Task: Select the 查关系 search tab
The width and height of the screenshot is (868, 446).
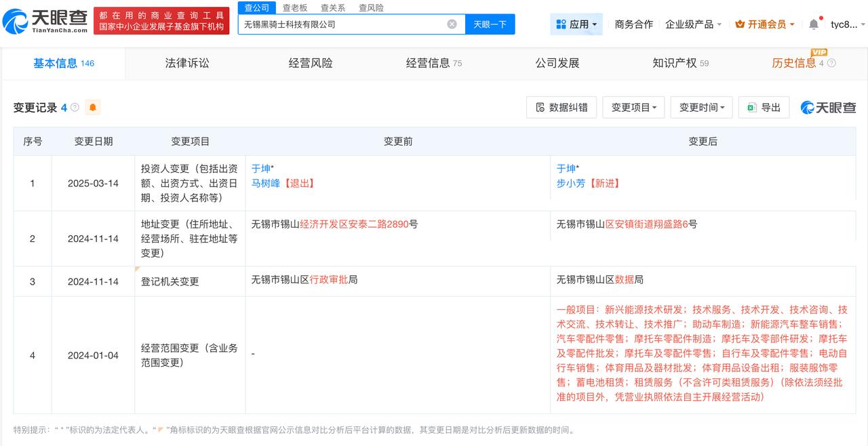Action: pyautogui.click(x=333, y=7)
